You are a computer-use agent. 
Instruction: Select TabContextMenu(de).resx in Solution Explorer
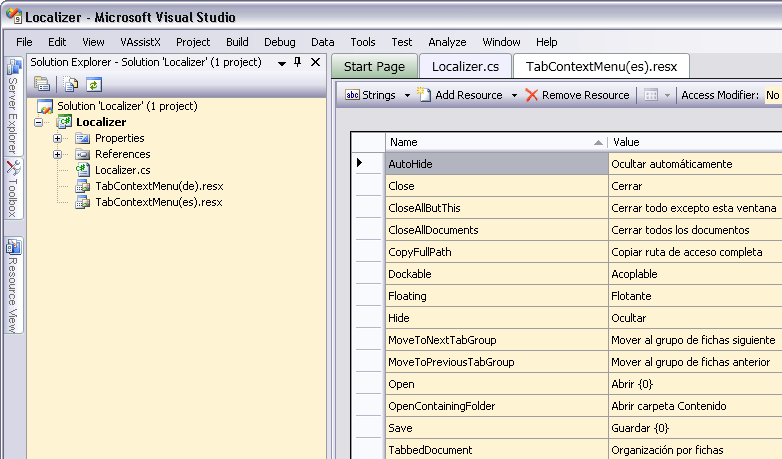[x=158, y=186]
